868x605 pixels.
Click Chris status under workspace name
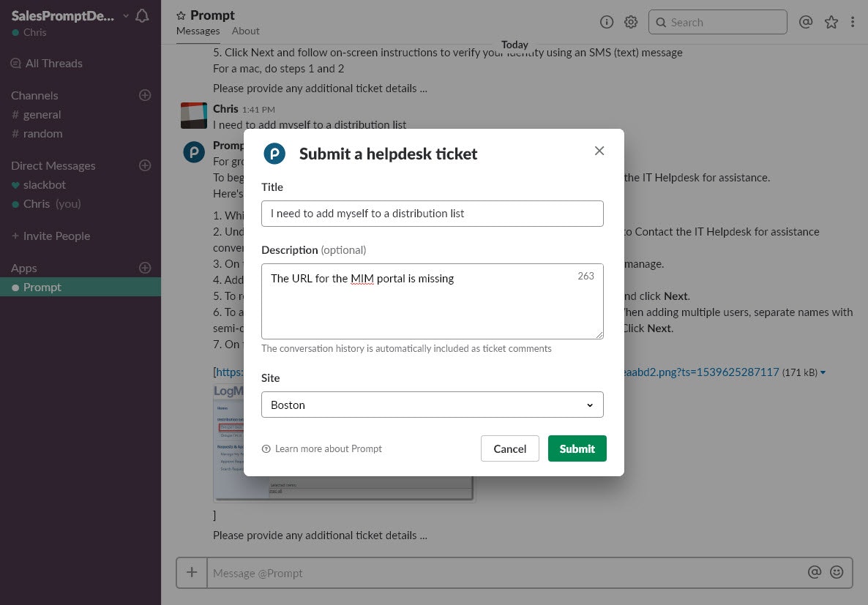click(x=29, y=32)
